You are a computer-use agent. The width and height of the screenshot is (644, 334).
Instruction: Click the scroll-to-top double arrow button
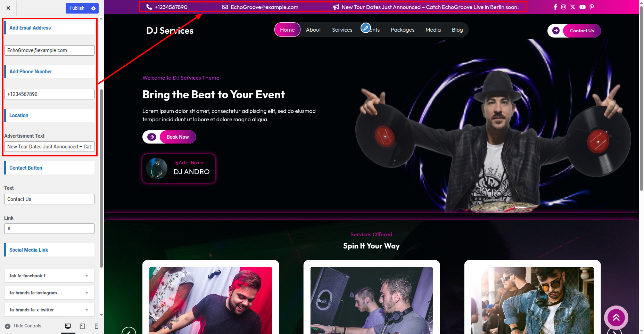pos(616,317)
